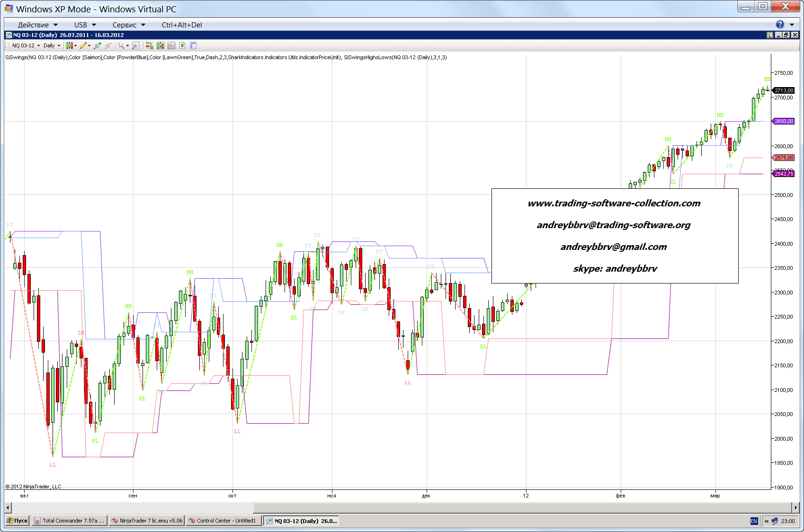Image resolution: width=804 pixels, height=532 pixels.
Task: Open the pencil drawing tools dropdown
Action: 85,46
